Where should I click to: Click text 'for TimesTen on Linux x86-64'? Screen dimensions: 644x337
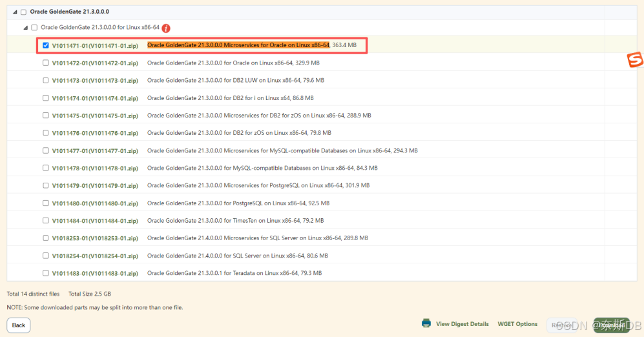(x=262, y=220)
